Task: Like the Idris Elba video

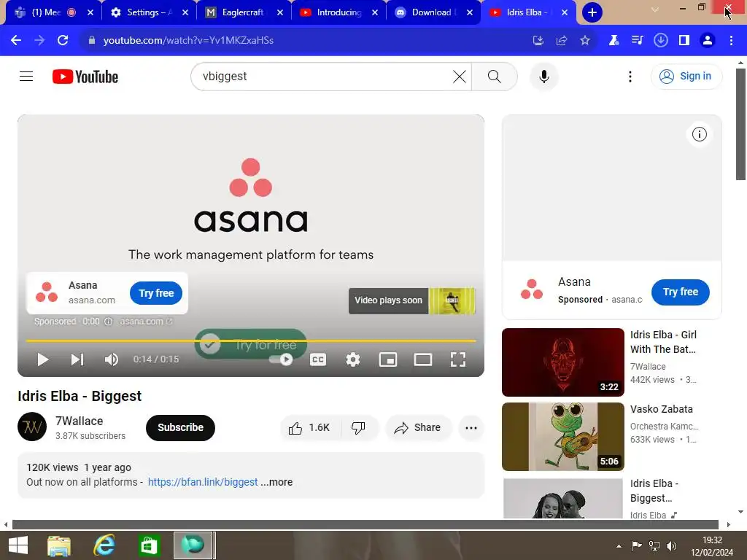Action: click(x=309, y=427)
